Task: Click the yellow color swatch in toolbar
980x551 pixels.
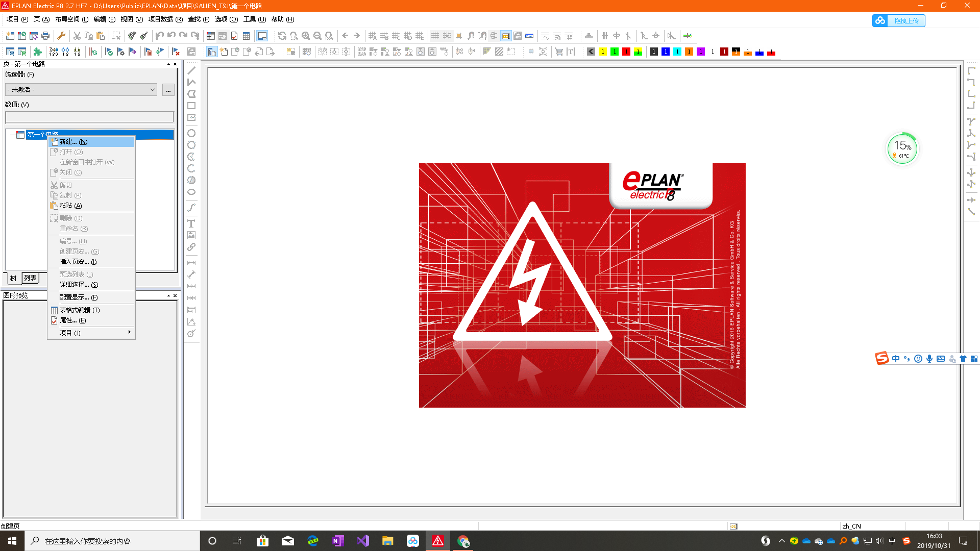Action: pyautogui.click(x=603, y=52)
